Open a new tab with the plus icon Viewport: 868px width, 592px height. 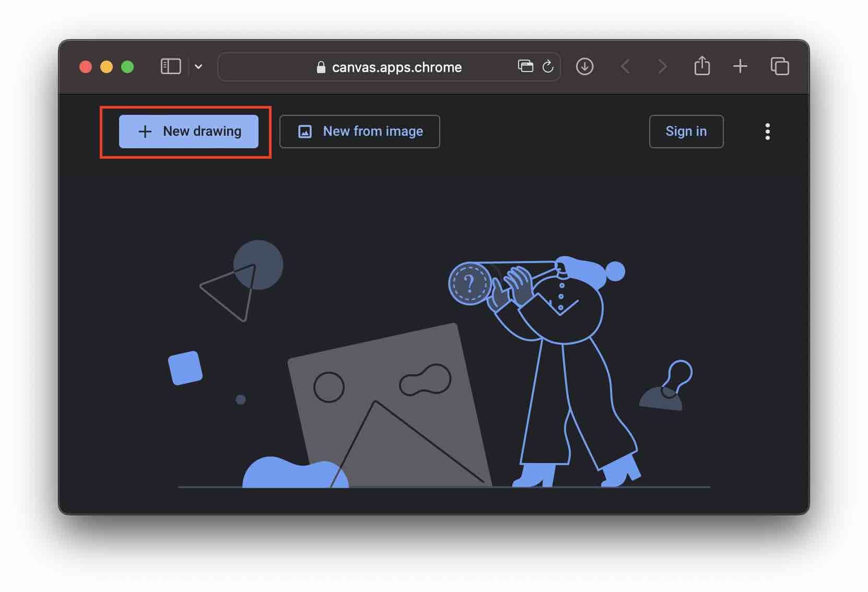click(x=740, y=66)
